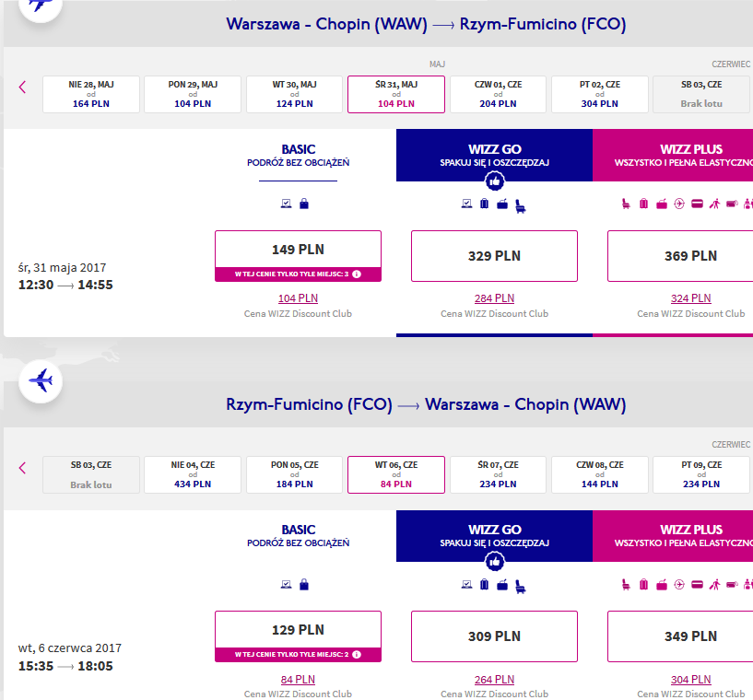753x700 pixels.
Task: Choose return WIZZ PLUS fare 349 PLN
Action: [680, 636]
